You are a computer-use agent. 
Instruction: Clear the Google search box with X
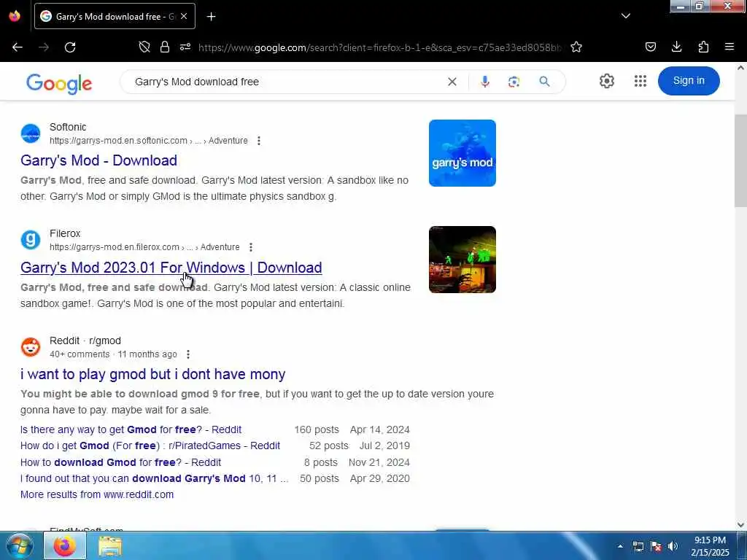click(x=452, y=82)
